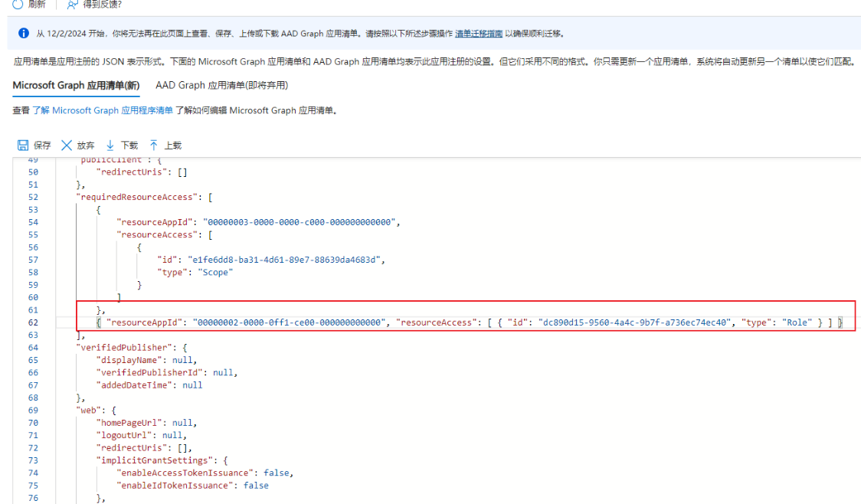This screenshot has height=504, width=861.
Task: Open the 得到反馈 feedback icon
Action: [x=73, y=4]
